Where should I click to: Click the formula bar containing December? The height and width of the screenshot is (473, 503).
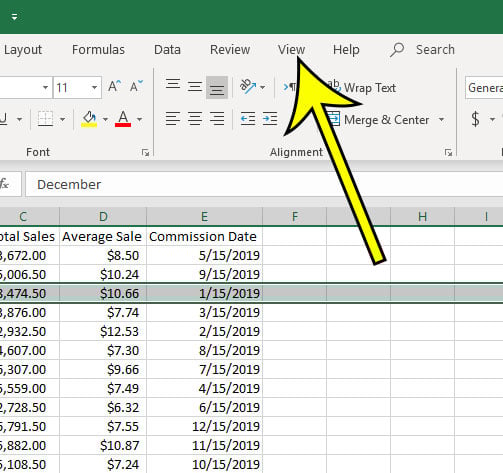coord(264,184)
